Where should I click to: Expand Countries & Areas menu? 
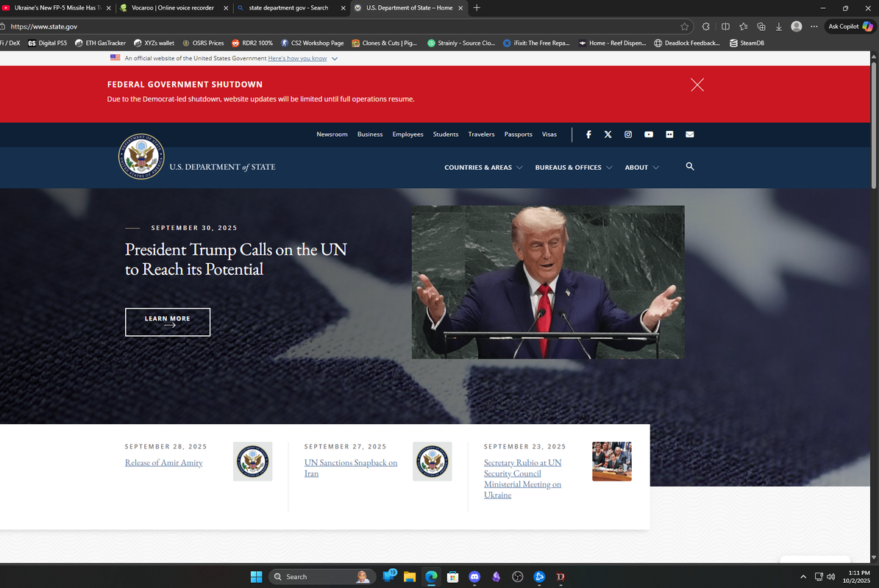(x=483, y=168)
